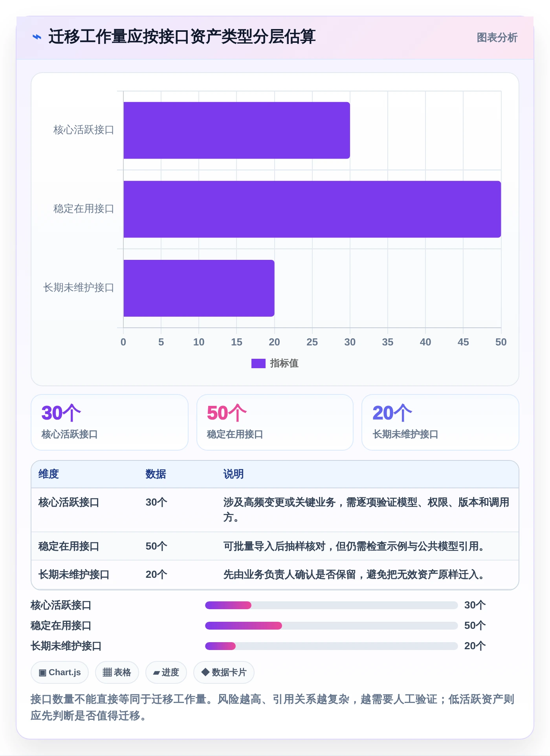The height and width of the screenshot is (756, 550).
Task: Toggle the 指标值 legend color swatch
Action: [x=258, y=363]
